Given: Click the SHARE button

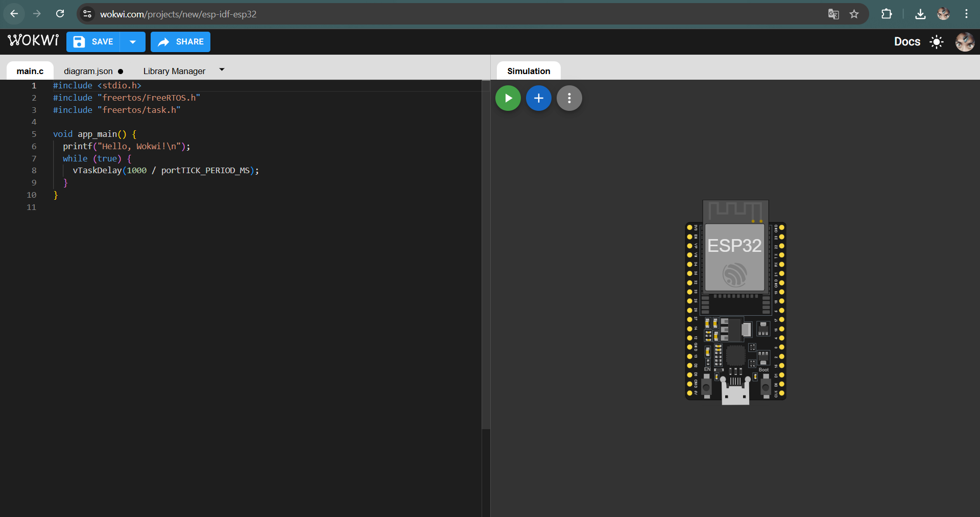Looking at the screenshot, I should pos(180,42).
